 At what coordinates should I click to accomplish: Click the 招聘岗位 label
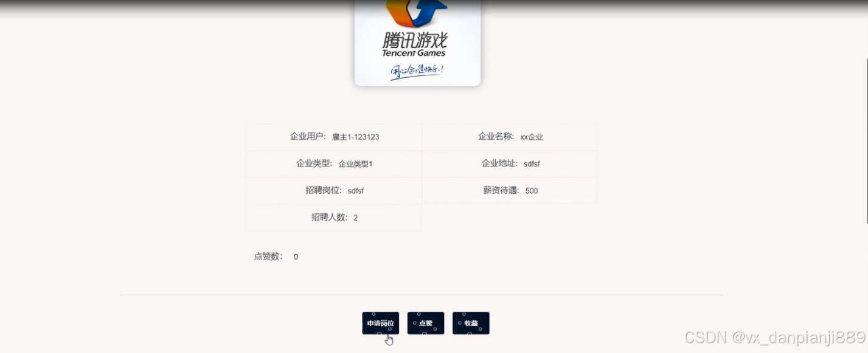[325, 190]
